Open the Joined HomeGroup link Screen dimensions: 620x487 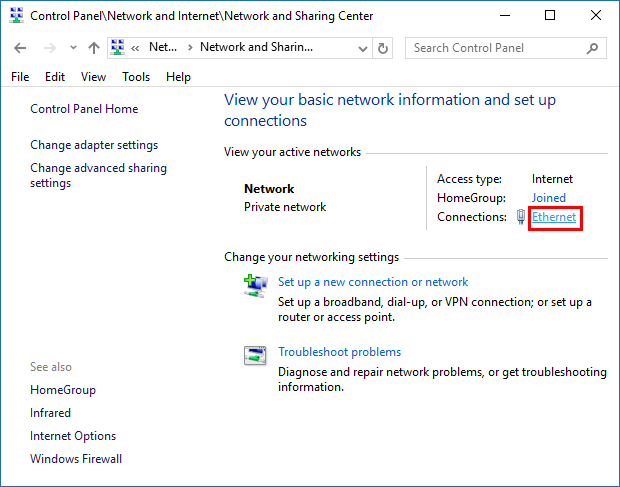tap(548, 198)
